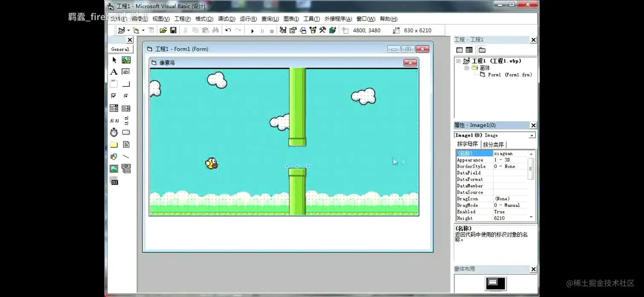644x297 pixels.
Task: Open Add Form dropdown arrow
Action: (143, 30)
